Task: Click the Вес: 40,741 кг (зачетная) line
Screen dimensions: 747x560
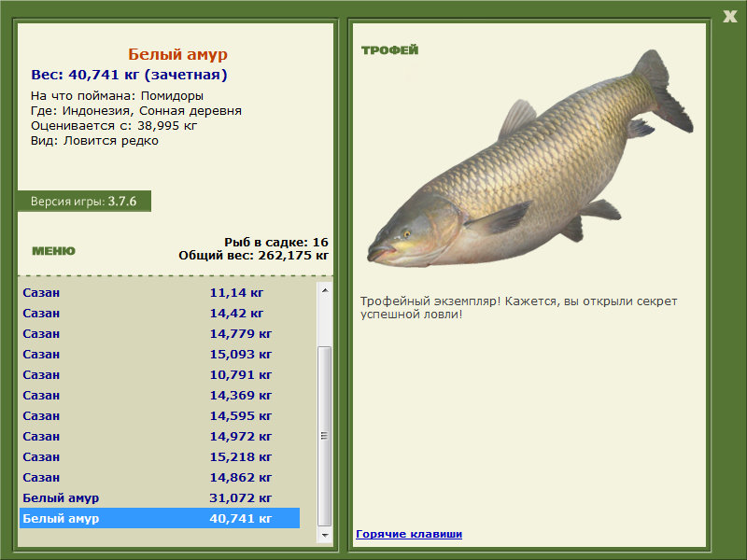Action: (x=129, y=75)
